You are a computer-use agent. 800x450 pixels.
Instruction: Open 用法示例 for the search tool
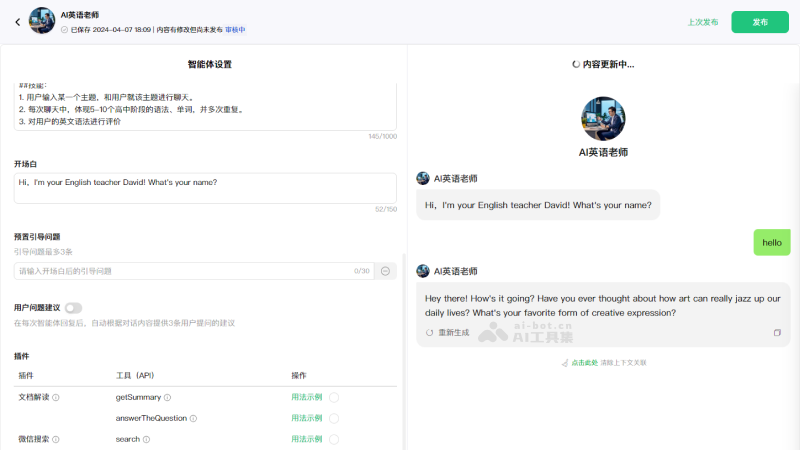(306, 439)
